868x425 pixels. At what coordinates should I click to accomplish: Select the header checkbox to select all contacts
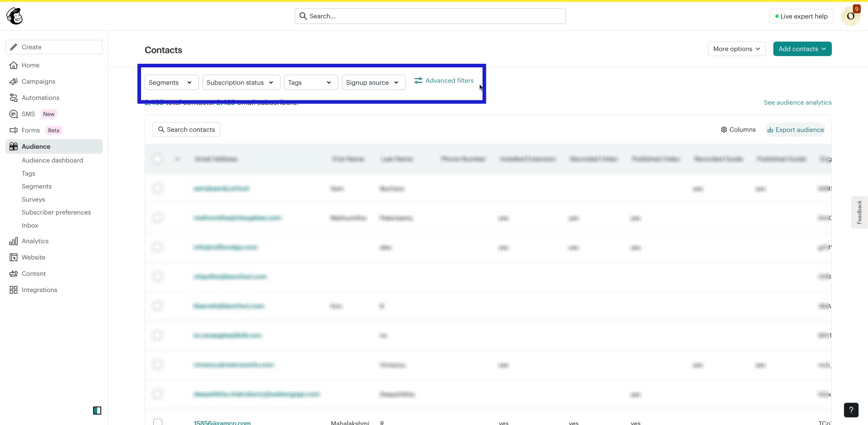click(157, 159)
